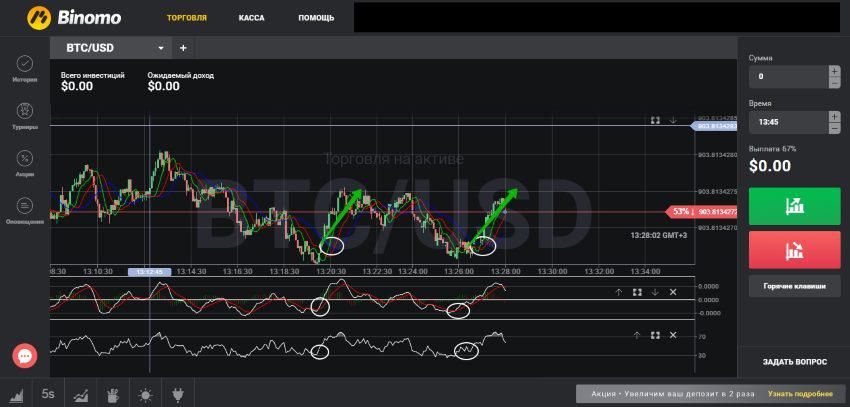Toggle light theme sun icon
The height and width of the screenshot is (407, 850).
coord(145,394)
